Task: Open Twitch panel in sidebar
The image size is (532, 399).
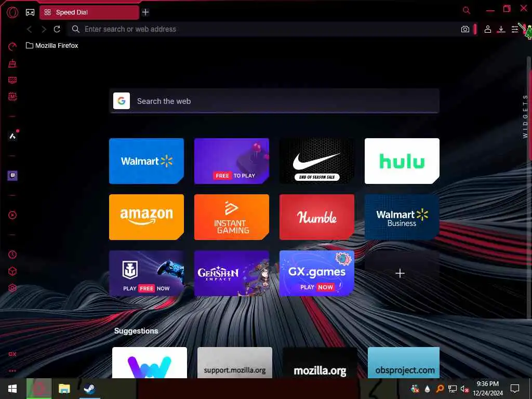Action: tap(12, 176)
